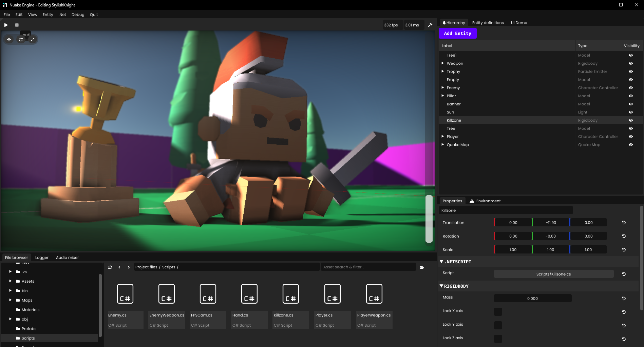This screenshot has height=347, width=644.
Task: Hide the Killzone entity
Action: (x=631, y=120)
